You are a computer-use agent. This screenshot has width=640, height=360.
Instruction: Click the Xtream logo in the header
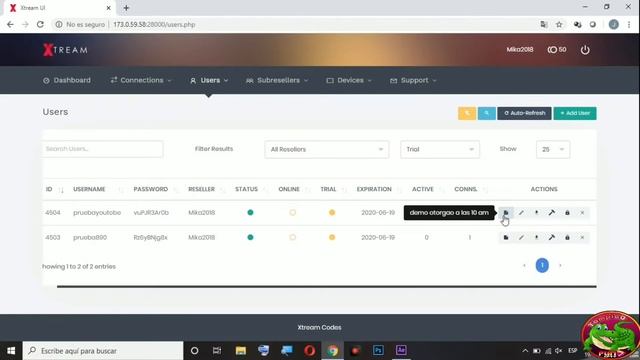65,50
